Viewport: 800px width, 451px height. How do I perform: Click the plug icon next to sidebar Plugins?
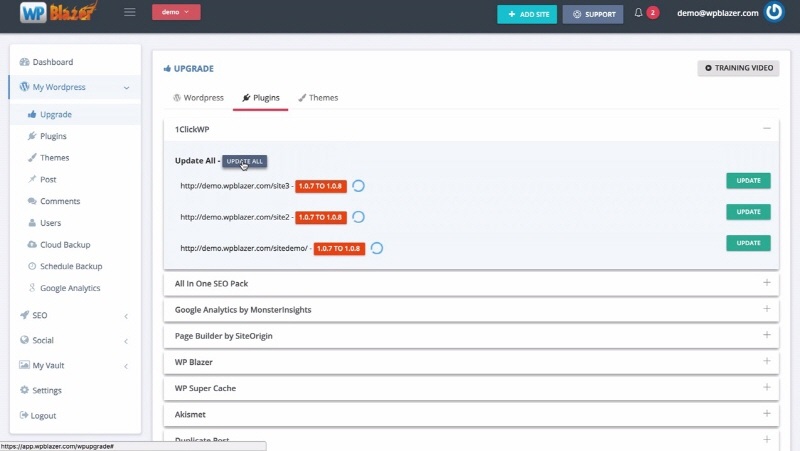point(32,136)
